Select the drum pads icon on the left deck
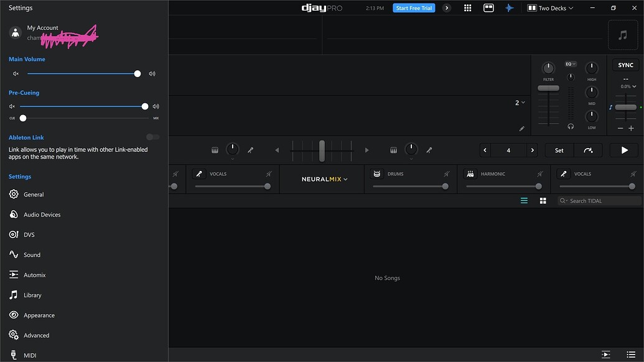This screenshot has height=362, width=644. click(x=215, y=150)
